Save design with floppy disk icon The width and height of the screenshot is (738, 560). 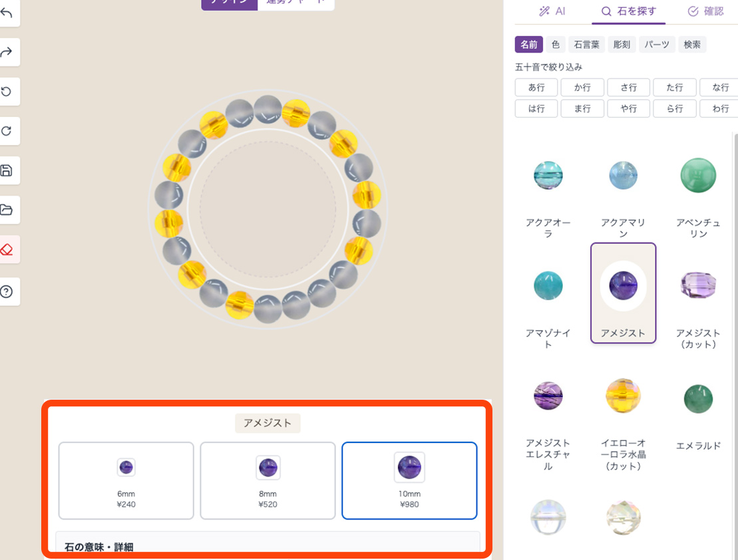(7, 170)
